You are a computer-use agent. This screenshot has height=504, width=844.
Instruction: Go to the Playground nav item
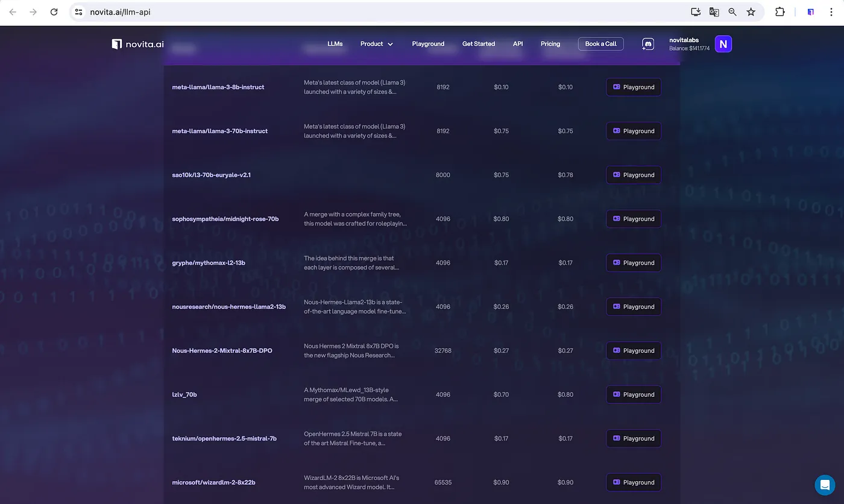[428, 44]
